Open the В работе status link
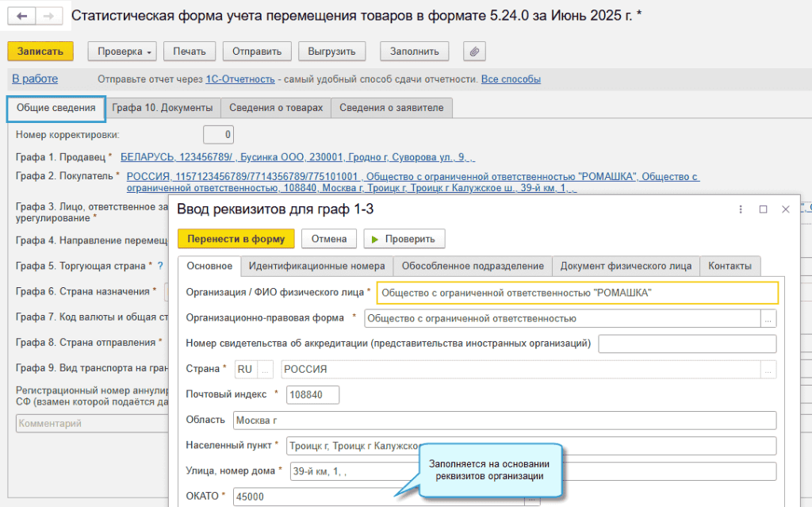812x507 pixels. (35, 79)
